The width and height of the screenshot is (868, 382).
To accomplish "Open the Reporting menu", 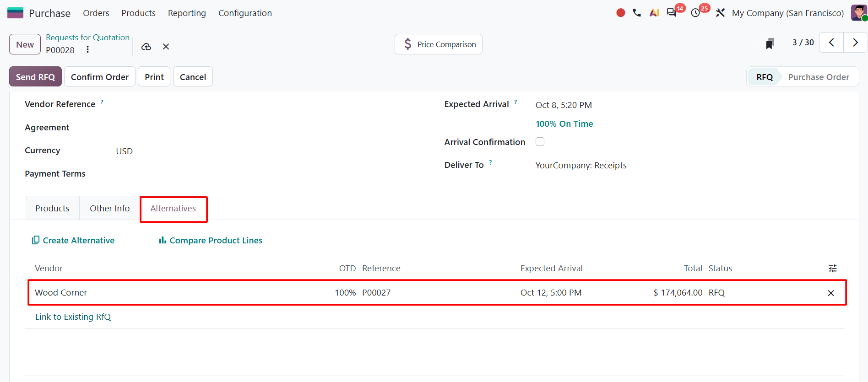I will coord(187,13).
